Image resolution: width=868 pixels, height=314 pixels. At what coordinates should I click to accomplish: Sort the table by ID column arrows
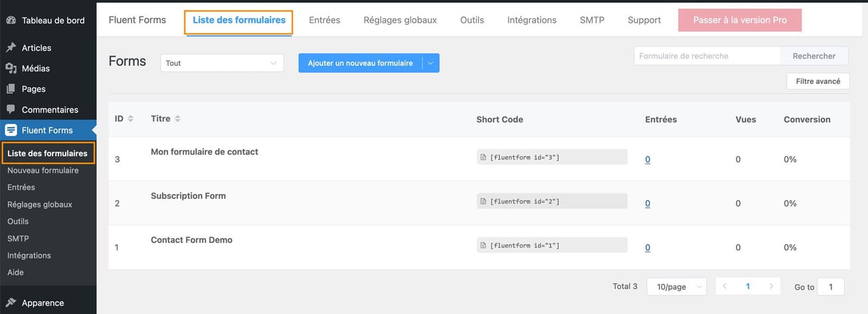coord(130,119)
